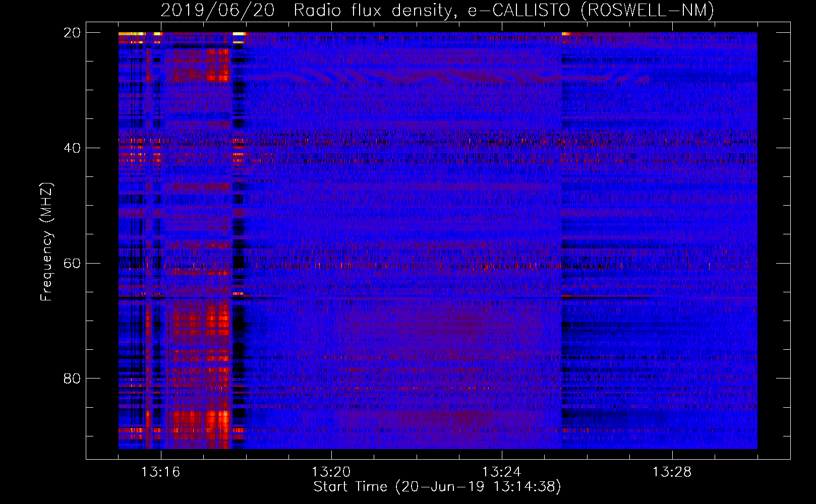Click the 'Start Time (20-Jun-19 13:14:38)' label
Image resolution: width=816 pixels, height=504 pixels.
pos(437,487)
